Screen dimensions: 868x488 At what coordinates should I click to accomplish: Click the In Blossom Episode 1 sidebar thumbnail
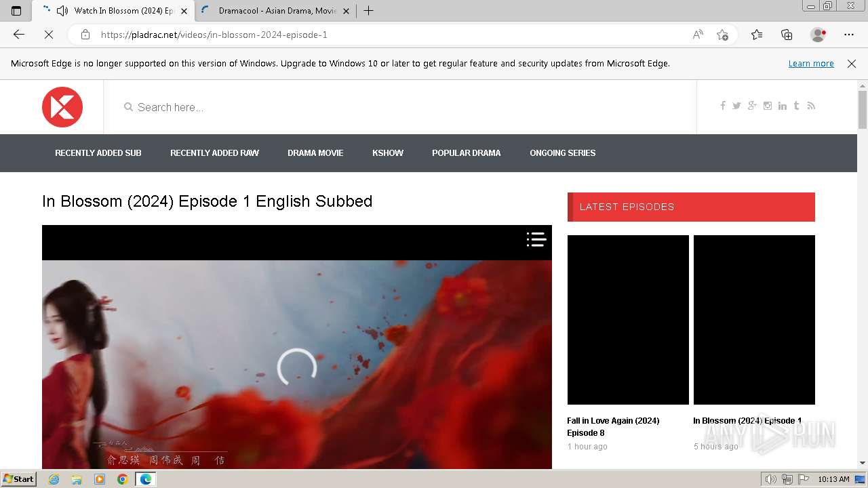coord(754,320)
